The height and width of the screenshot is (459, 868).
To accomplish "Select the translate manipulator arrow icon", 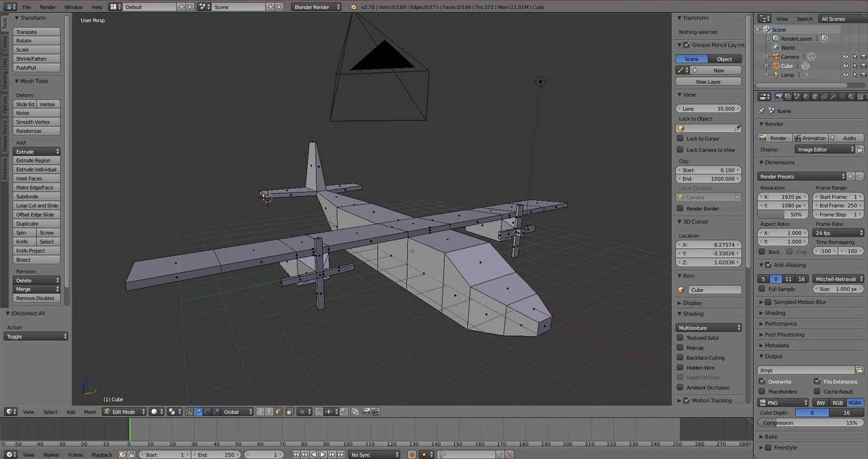I will (198, 412).
